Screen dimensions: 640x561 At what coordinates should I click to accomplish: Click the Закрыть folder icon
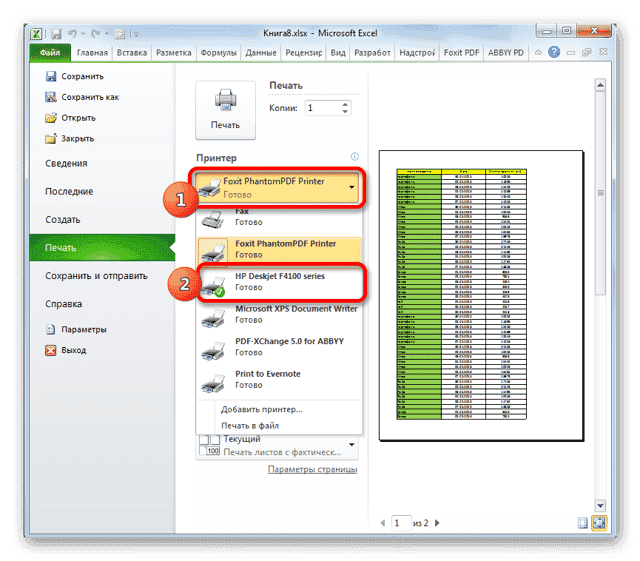tap(51, 139)
